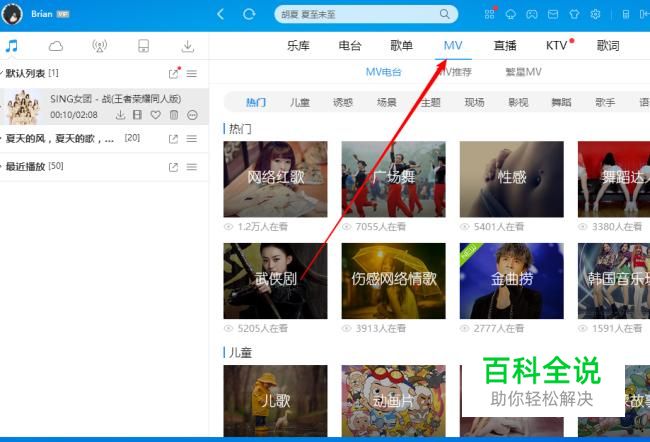650x442 pixels.
Task: Click the tree-shaped icon in the top bar
Action: [511, 15]
